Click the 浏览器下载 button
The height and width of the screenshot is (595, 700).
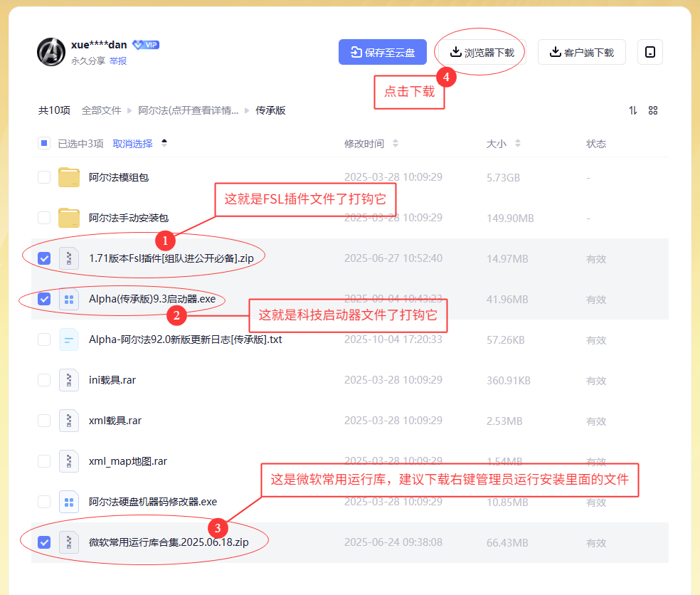[x=482, y=52]
